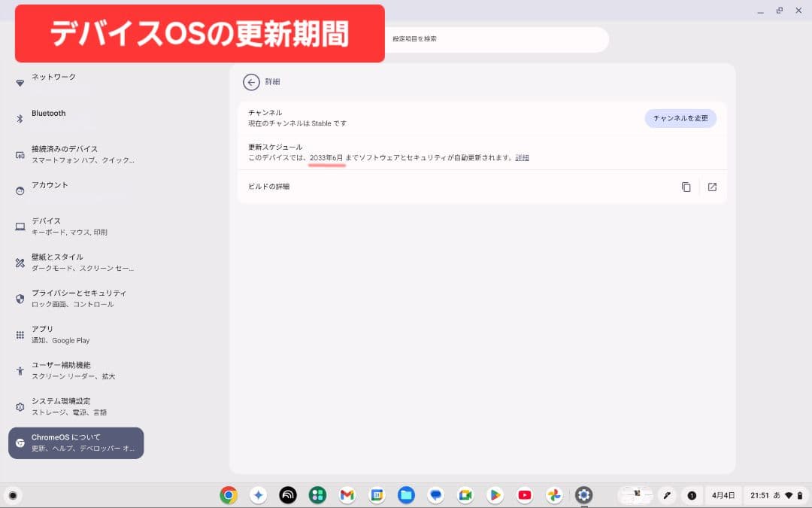This screenshot has height=508, width=812.
Task: Open the 4月4日 calendar date in the shelf
Action: coord(723,495)
